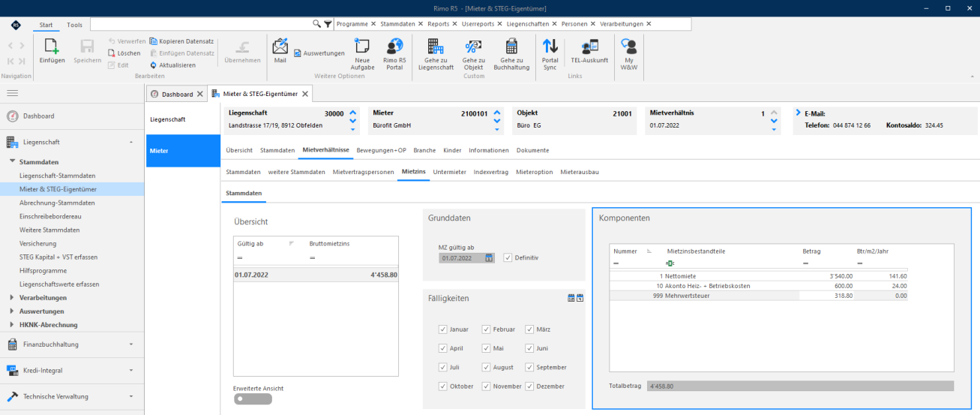Open the Dashboard sidebar icon entry

[12, 116]
